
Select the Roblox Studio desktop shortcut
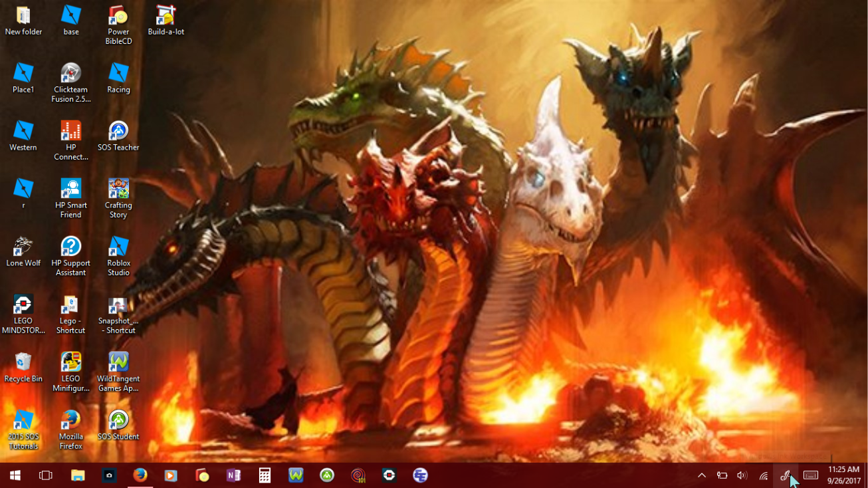[x=118, y=257]
